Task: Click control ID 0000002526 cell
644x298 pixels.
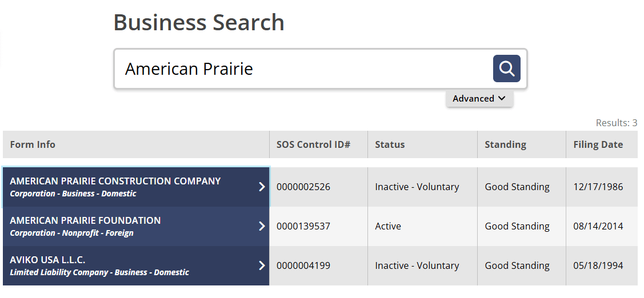Action: (303, 187)
